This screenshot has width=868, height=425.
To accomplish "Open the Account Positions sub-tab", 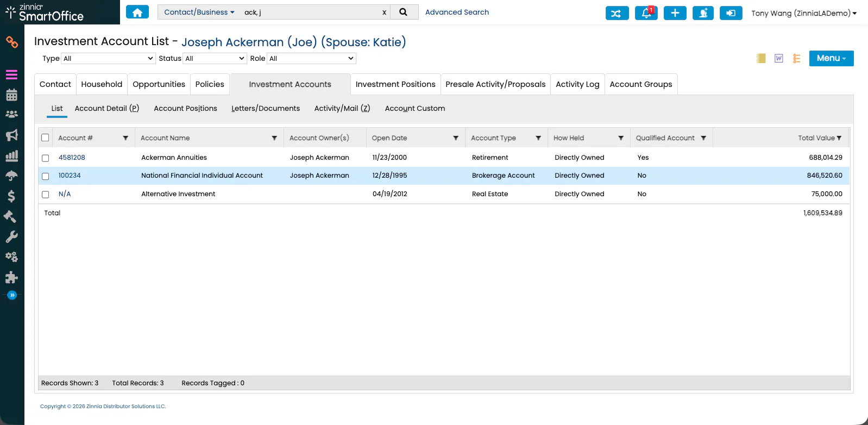I will 185,108.
